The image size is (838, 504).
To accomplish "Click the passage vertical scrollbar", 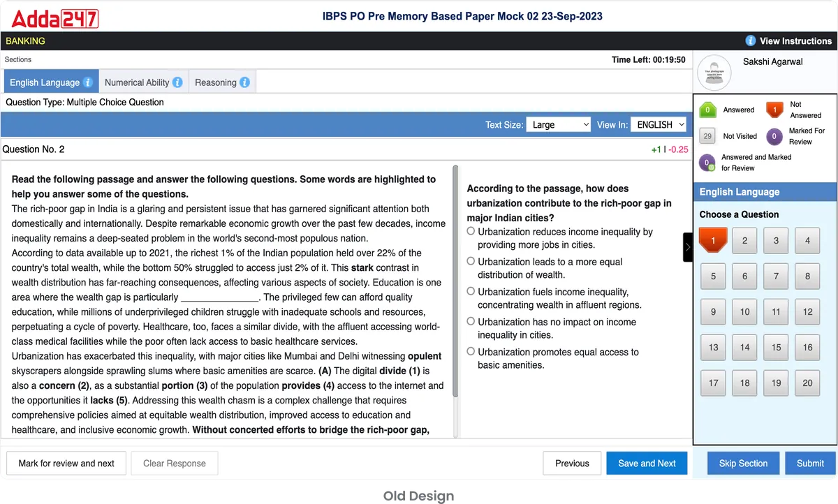I will (x=455, y=281).
